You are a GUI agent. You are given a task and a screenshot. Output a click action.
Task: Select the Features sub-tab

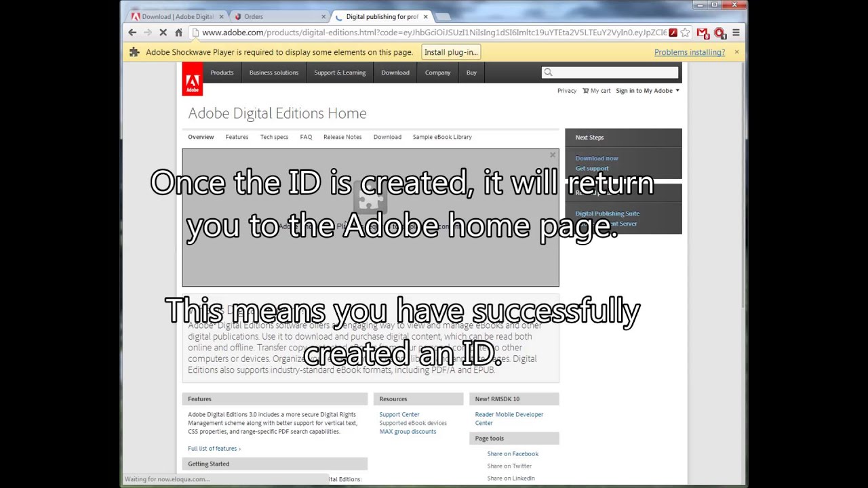click(x=237, y=137)
